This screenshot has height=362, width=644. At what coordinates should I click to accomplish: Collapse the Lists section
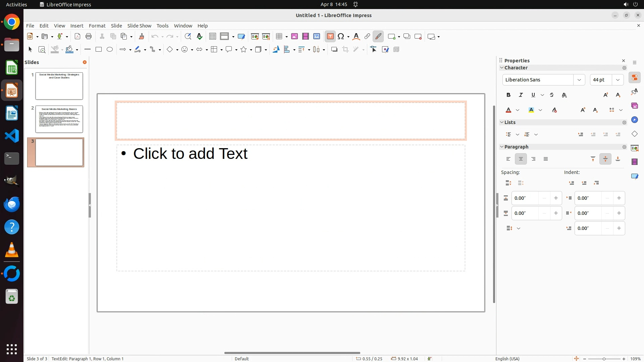click(x=502, y=122)
